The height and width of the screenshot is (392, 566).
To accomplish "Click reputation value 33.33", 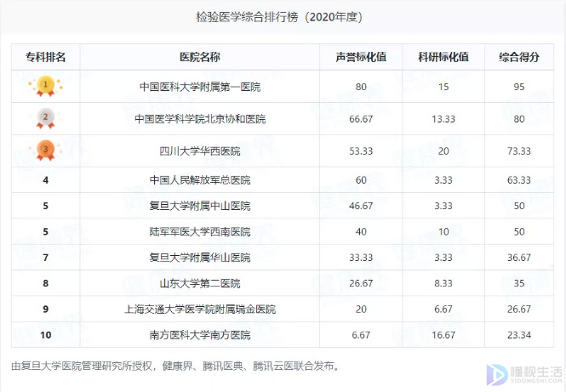I will pyautogui.click(x=361, y=258).
